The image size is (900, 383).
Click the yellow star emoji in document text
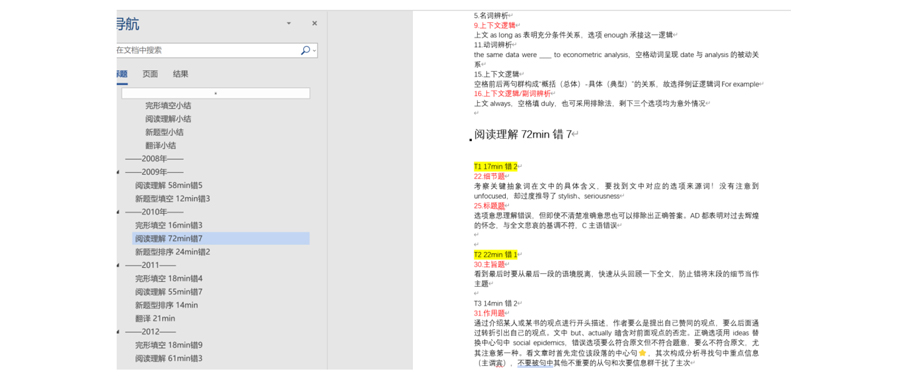click(x=643, y=353)
